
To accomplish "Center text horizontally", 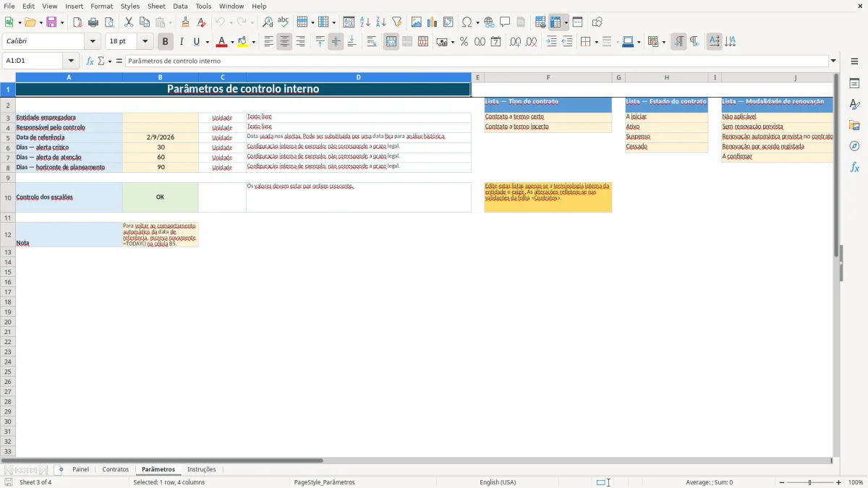I will pos(285,42).
